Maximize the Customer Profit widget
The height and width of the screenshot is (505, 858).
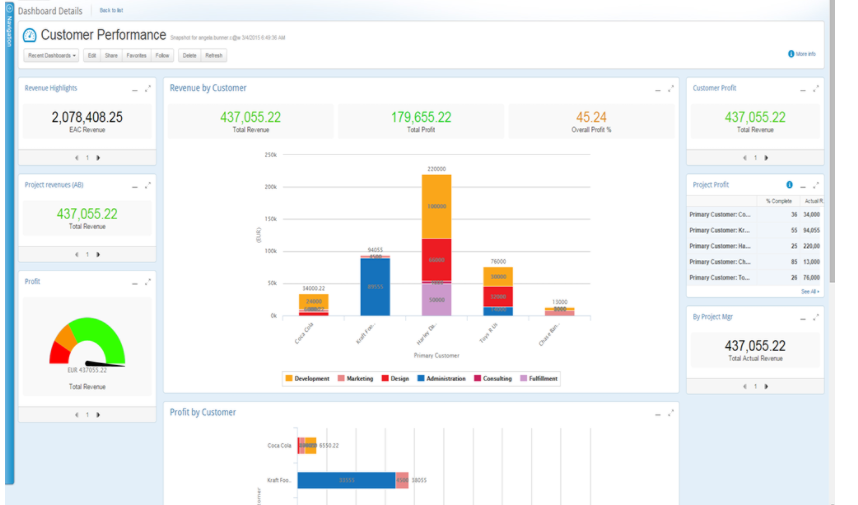(816, 89)
